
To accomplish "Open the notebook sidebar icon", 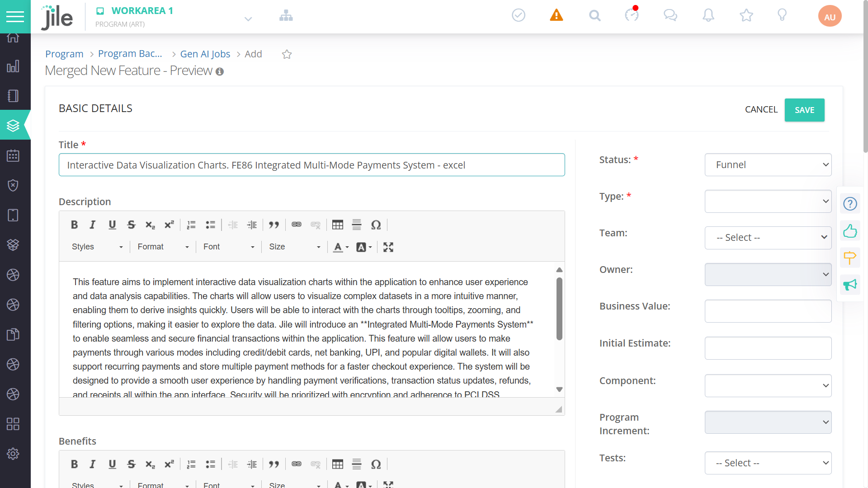I will pos(13,96).
